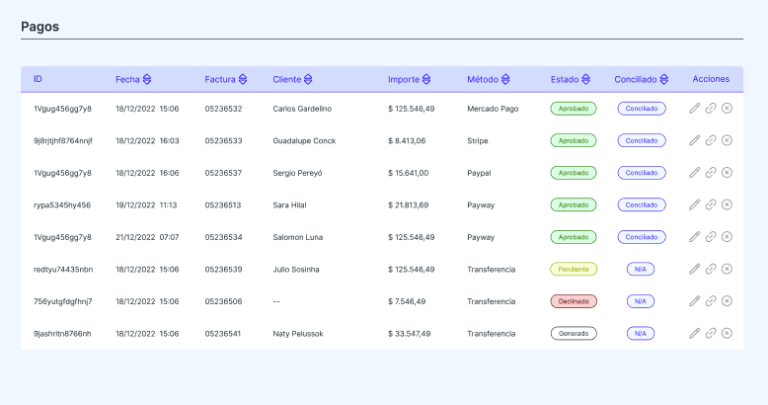Click invoice number 05236532
The width and height of the screenshot is (768, 405).
[223, 109]
